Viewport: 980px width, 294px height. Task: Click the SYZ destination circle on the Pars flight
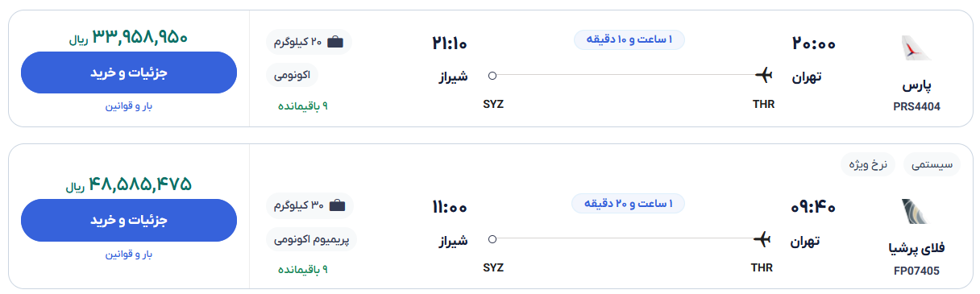click(492, 76)
